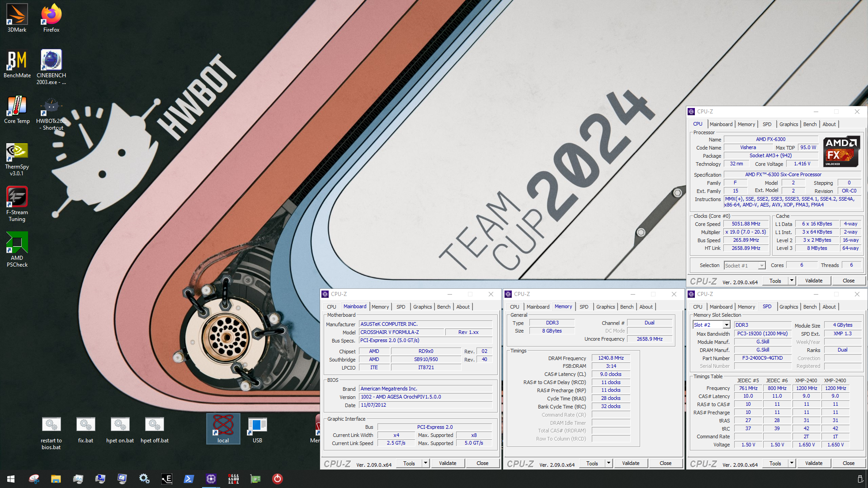Open the performance monitor taskbar icon
Image resolution: width=868 pixels, height=488 pixels.
coord(78,479)
